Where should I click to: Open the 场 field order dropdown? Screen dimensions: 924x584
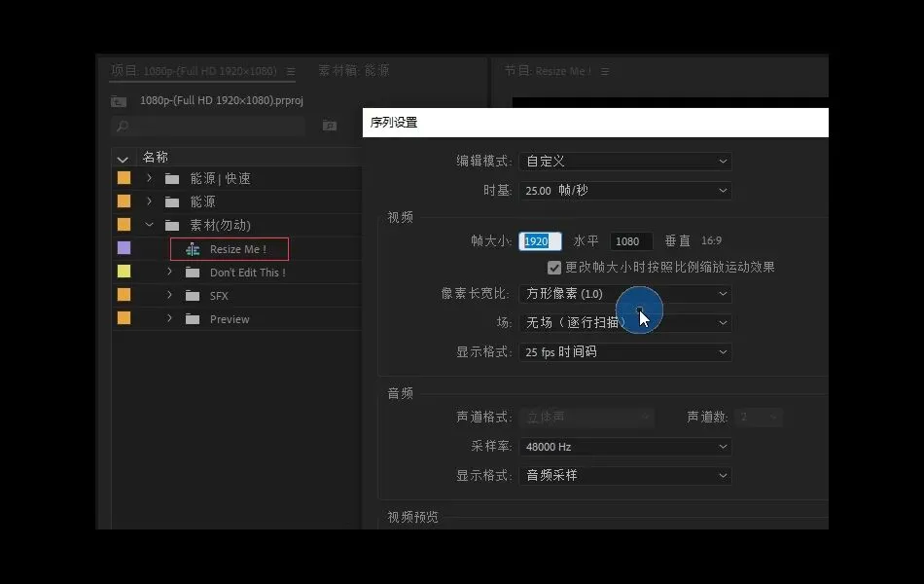click(625, 323)
